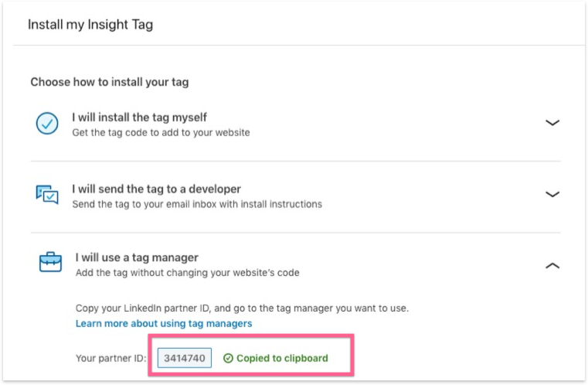Click 'Copy your LinkedIn partner ID' instruction text
The image size is (588, 385).
tap(242, 308)
